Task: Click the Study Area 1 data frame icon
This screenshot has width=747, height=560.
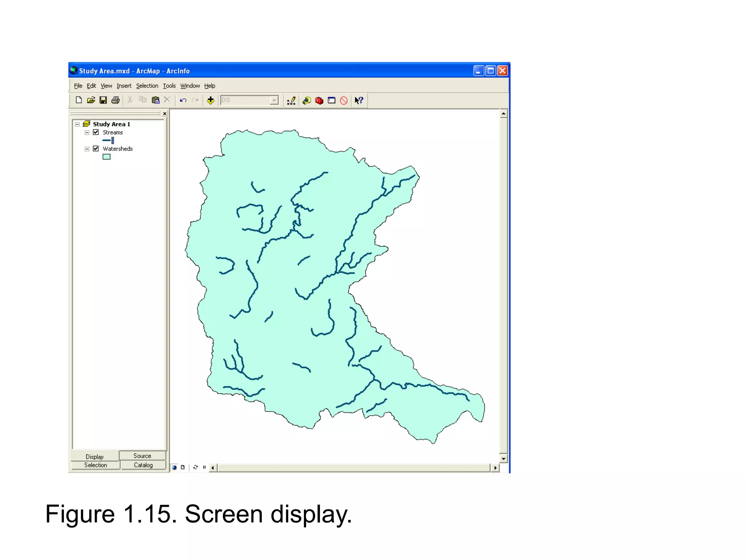Action: point(86,124)
